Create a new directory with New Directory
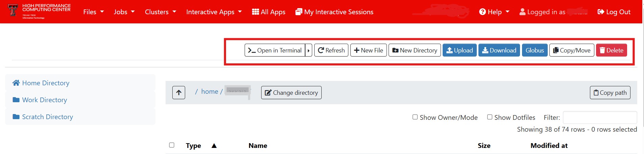Screen dimensions: 644x154 [414, 50]
